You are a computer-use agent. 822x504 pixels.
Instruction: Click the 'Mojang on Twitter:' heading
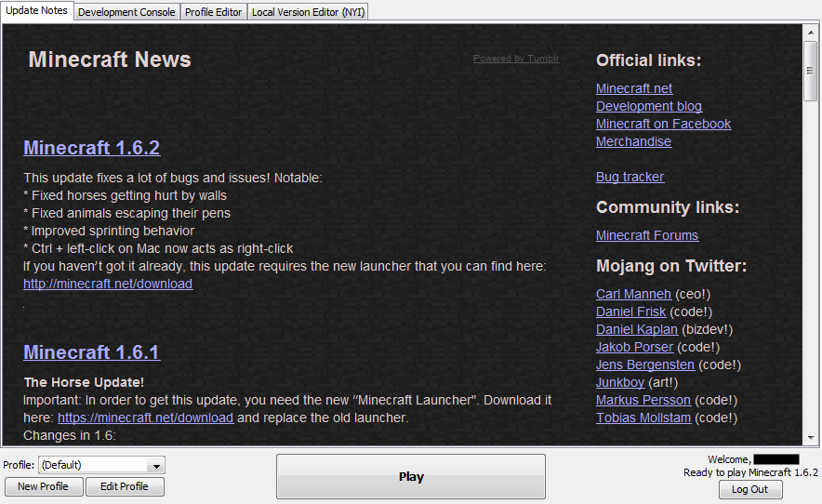[671, 266]
